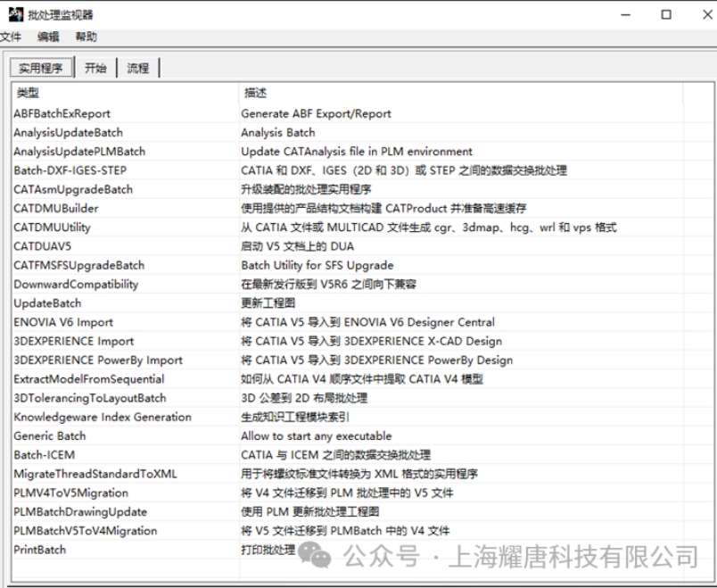Click description 'Batch Utility for SFS Upgrade'

pos(317,265)
